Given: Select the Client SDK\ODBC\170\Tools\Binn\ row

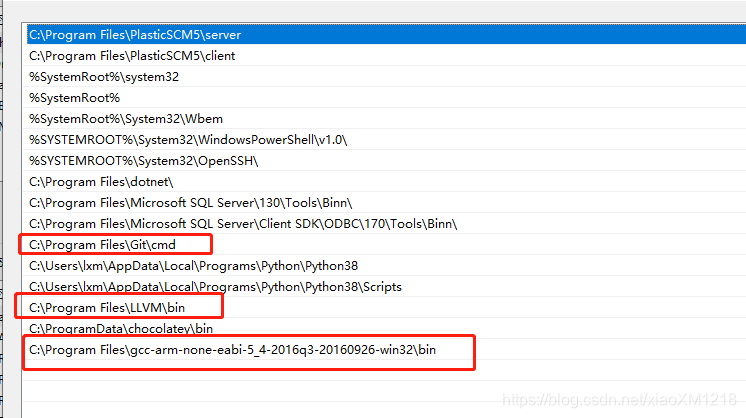Looking at the screenshot, I should pyautogui.click(x=385, y=224).
